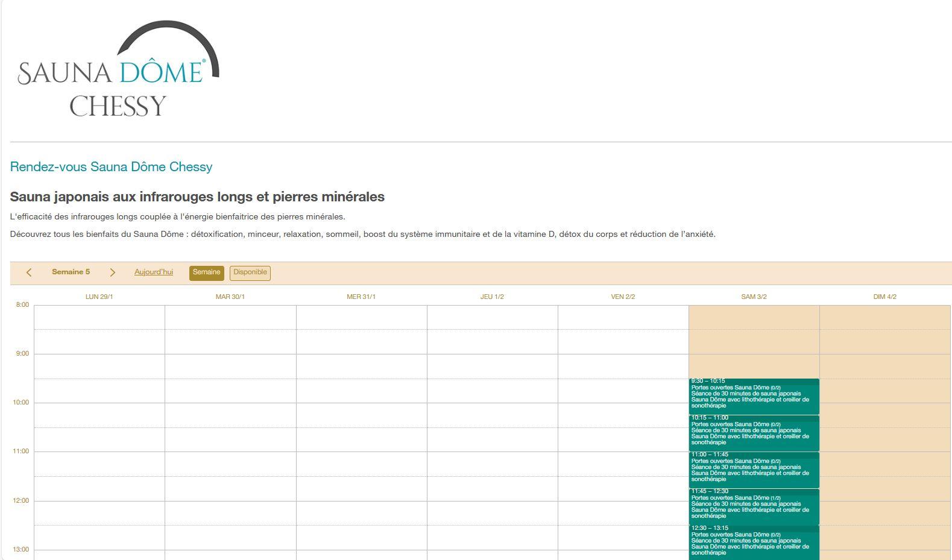Book the 9:30 – 10:15 Portes ouvertes slot
This screenshot has width=952, height=560.
[x=754, y=396]
